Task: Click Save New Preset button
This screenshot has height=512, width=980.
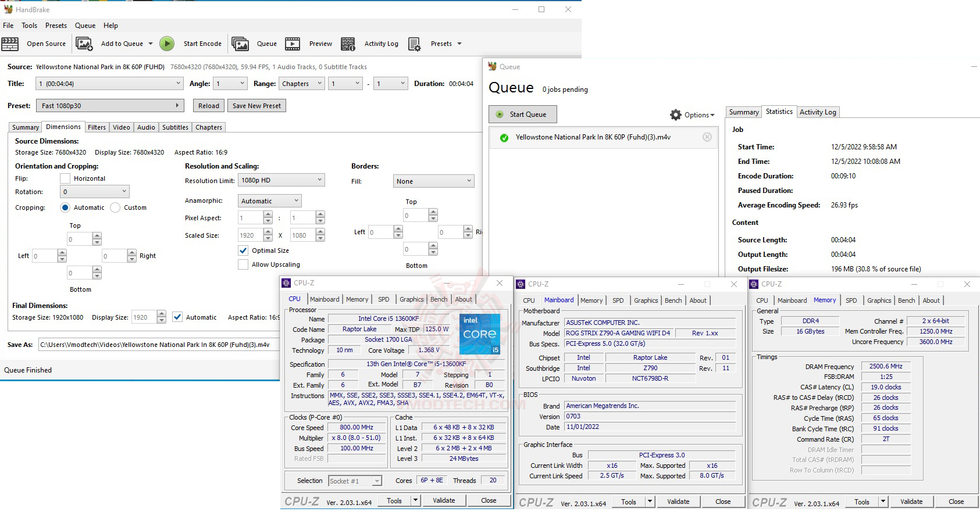Action: tap(256, 106)
